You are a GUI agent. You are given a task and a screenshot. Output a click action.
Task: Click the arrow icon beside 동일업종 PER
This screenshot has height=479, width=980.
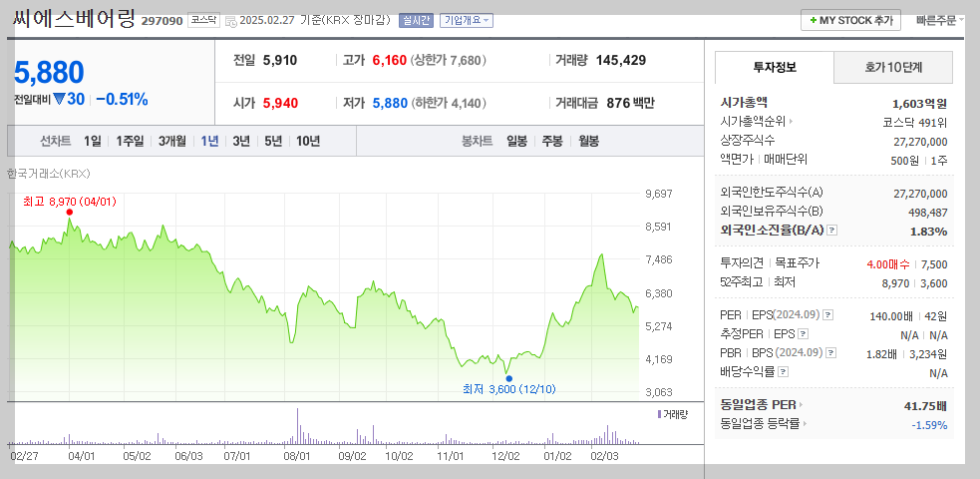point(802,405)
